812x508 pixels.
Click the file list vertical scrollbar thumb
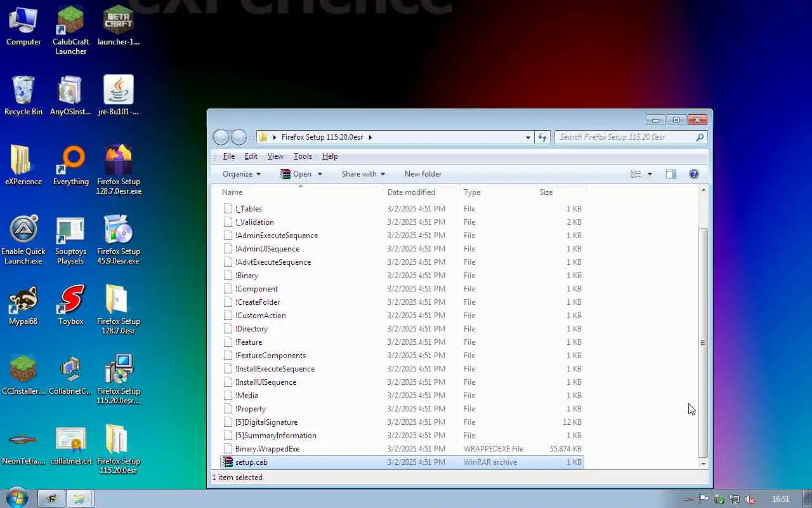click(x=703, y=343)
